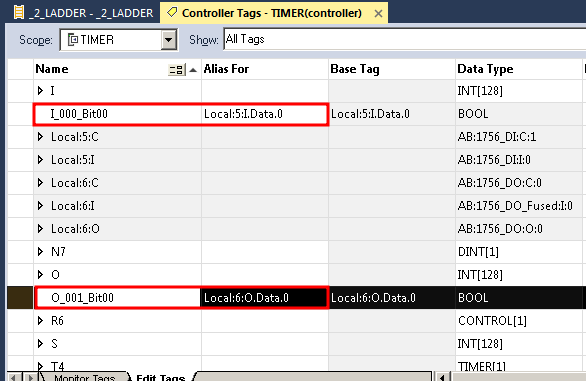Image resolution: width=586 pixels, height=381 pixels.
Task: Expand the Local:5:C tag
Action: coord(40,137)
